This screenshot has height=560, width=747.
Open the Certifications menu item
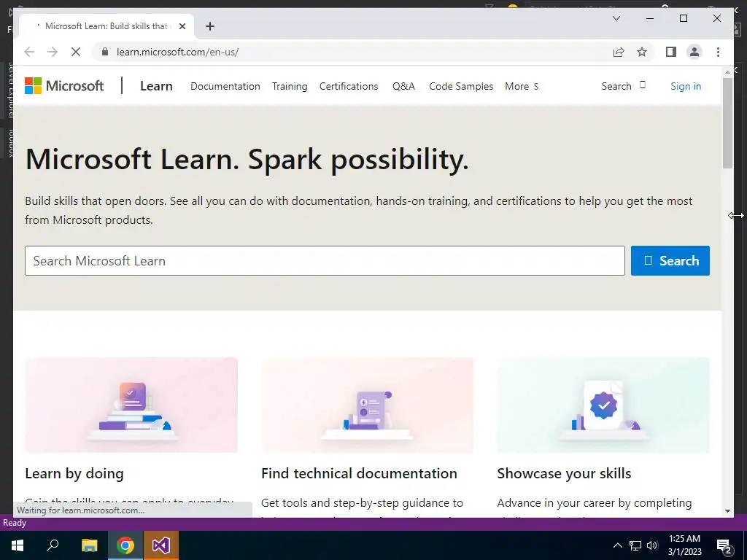click(x=349, y=86)
